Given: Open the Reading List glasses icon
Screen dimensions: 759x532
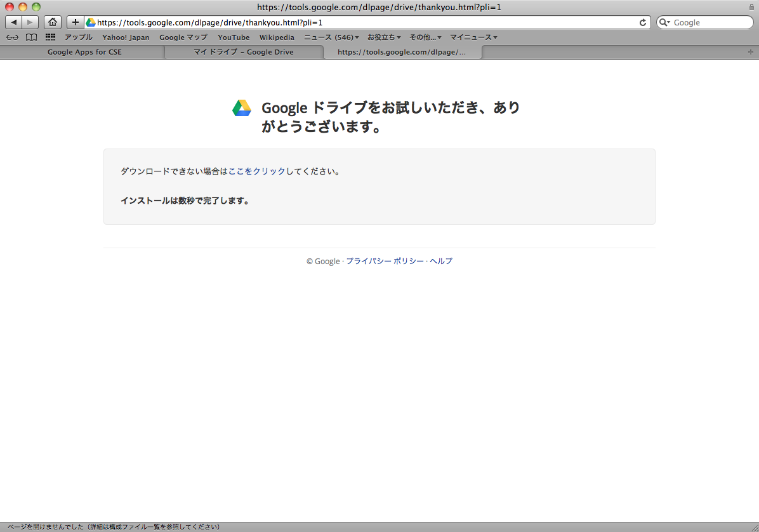Looking at the screenshot, I should pyautogui.click(x=13, y=37).
